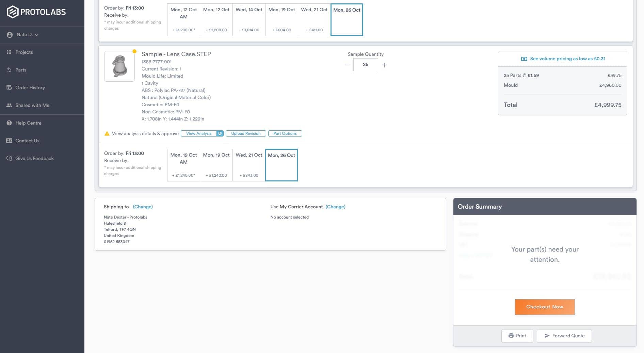Viewport: 644px width, 353px height.
Task: Click the Protolabs logo in the sidebar
Action: coord(36,12)
